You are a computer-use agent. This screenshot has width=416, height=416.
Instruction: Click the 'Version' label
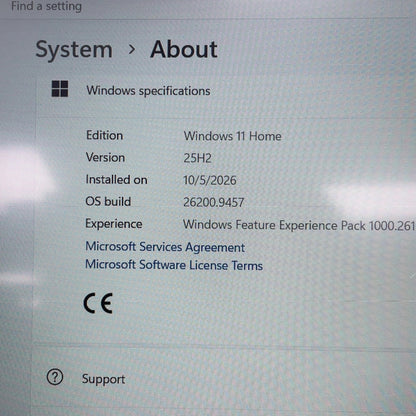point(105,157)
